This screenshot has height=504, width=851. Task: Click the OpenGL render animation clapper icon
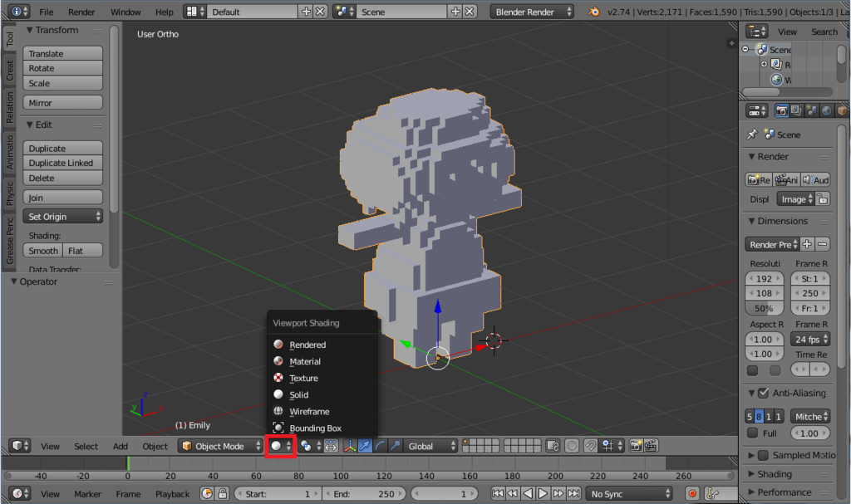point(651,446)
